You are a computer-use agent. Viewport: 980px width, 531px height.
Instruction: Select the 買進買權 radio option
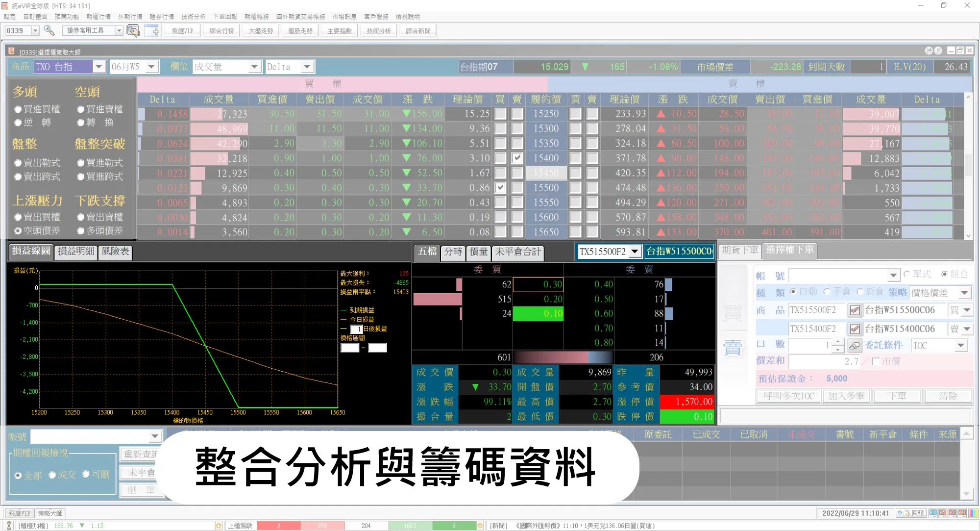tap(18, 109)
